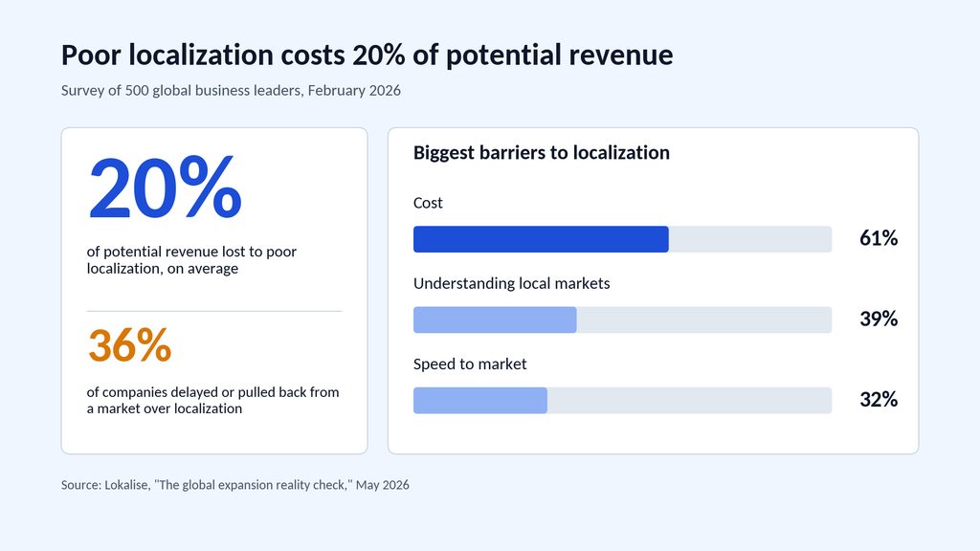The width and height of the screenshot is (980, 551).
Task: Click the Speed to market progress bar
Action: pyautogui.click(x=622, y=401)
